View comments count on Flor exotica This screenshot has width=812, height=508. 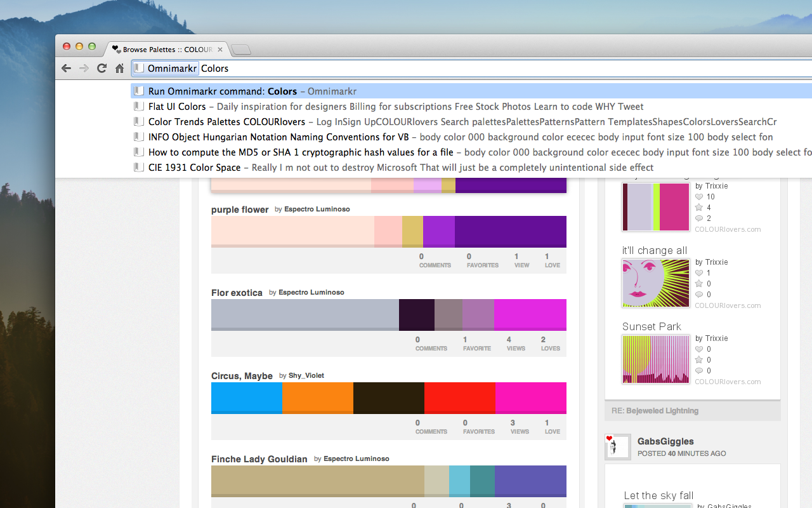coord(431,344)
